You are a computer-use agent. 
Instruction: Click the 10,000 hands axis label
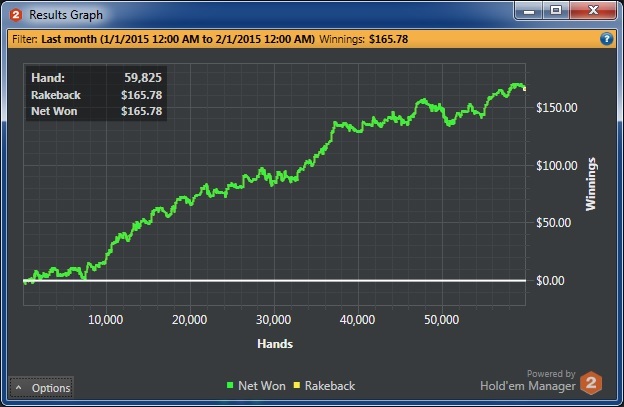click(105, 319)
